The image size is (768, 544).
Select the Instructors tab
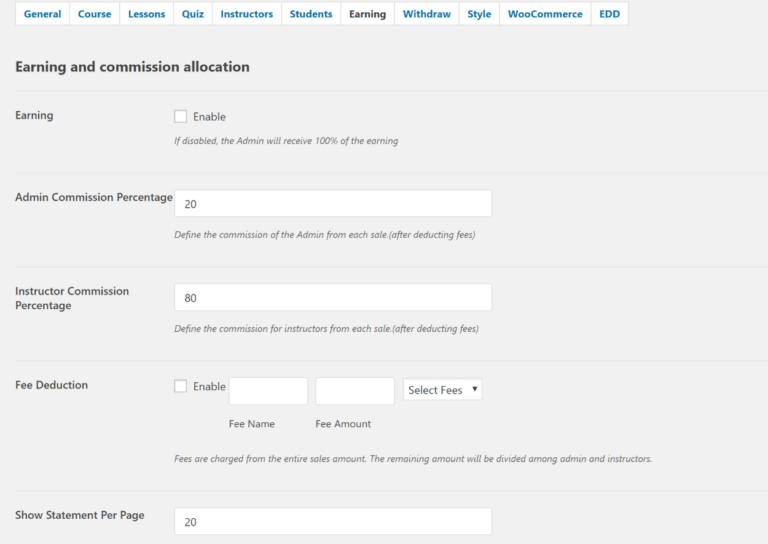click(x=246, y=14)
